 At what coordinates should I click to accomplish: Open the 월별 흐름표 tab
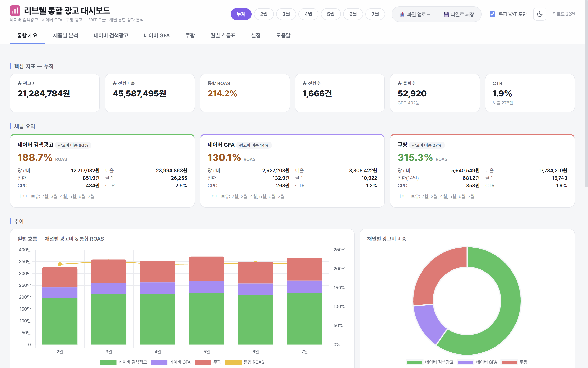coord(223,36)
